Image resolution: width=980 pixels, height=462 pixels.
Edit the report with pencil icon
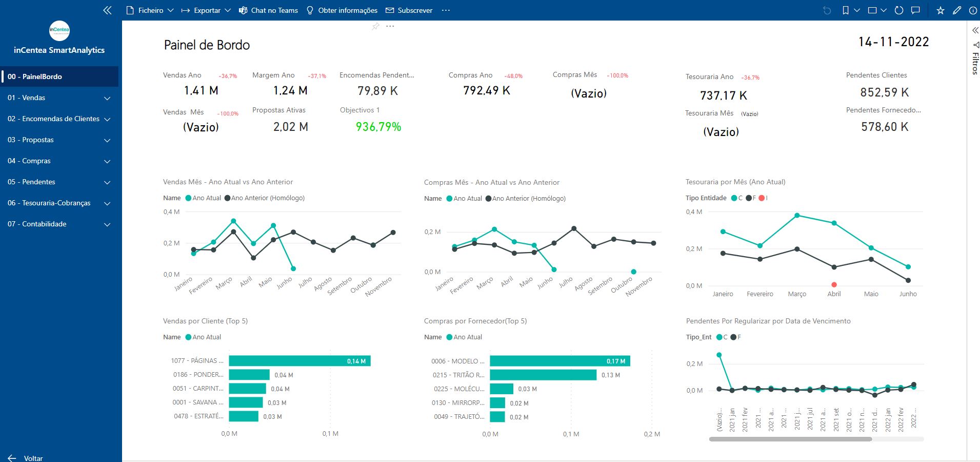click(957, 10)
